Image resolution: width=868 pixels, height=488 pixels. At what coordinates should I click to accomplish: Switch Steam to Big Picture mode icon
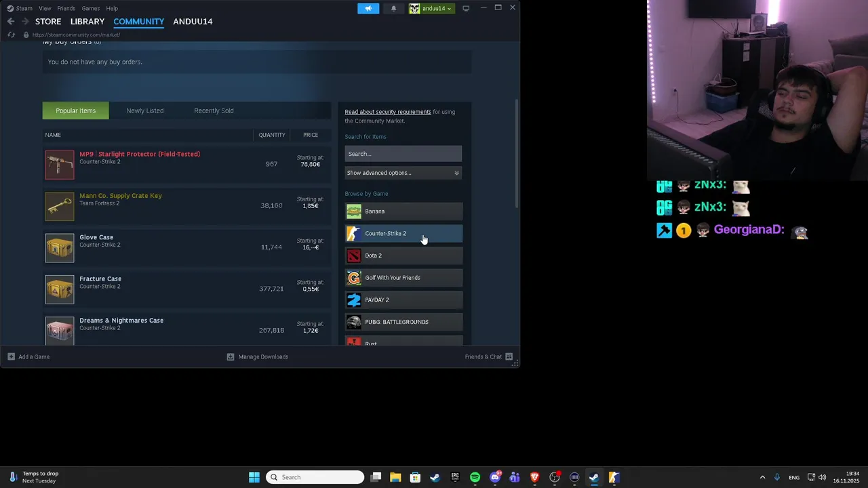pos(466,8)
